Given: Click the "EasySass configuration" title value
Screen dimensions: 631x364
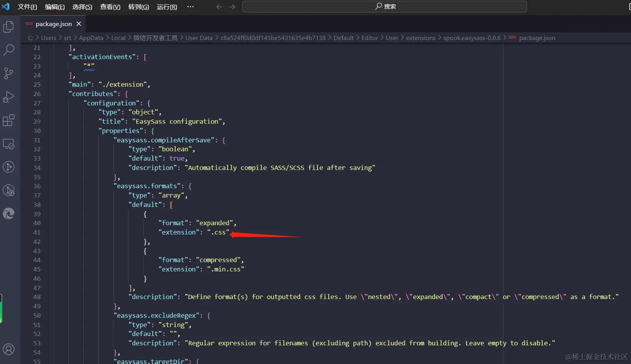Looking at the screenshot, I should (x=177, y=121).
